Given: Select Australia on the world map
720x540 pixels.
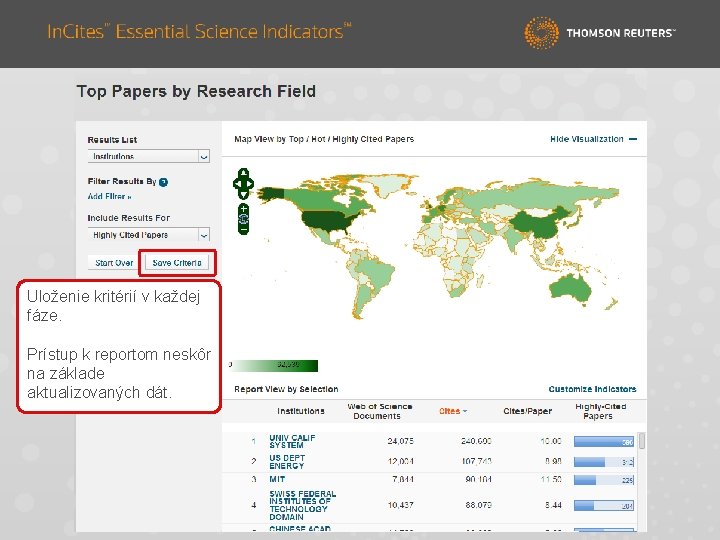Looking at the screenshot, I should 570,289.
